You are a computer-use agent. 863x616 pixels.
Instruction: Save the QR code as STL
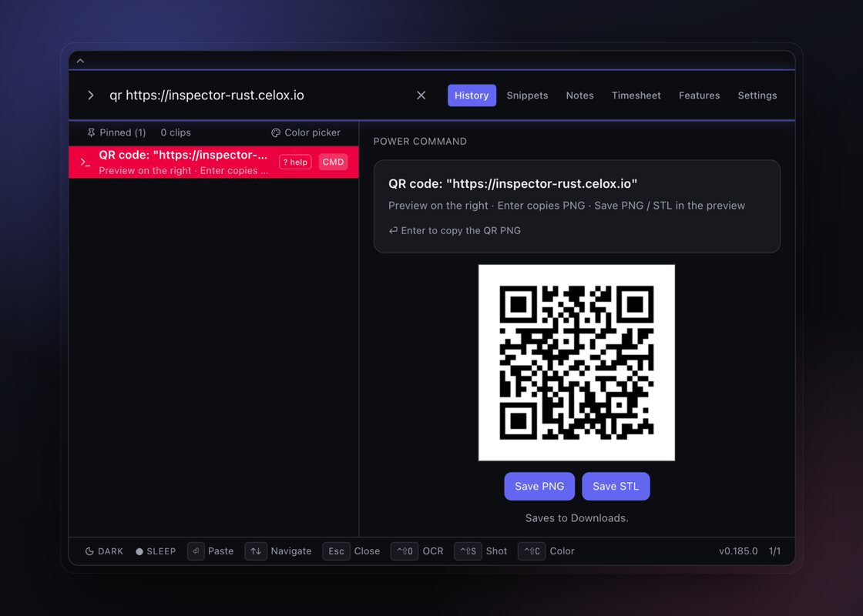pos(616,486)
